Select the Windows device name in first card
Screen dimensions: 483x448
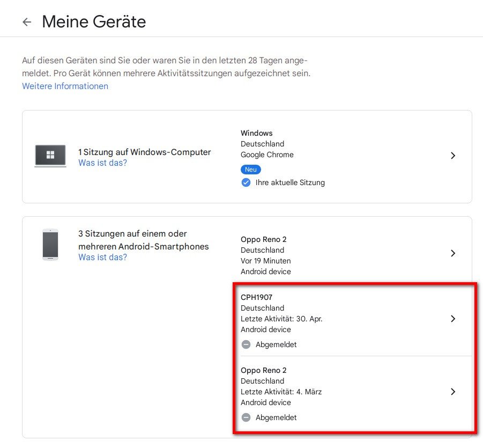257,133
